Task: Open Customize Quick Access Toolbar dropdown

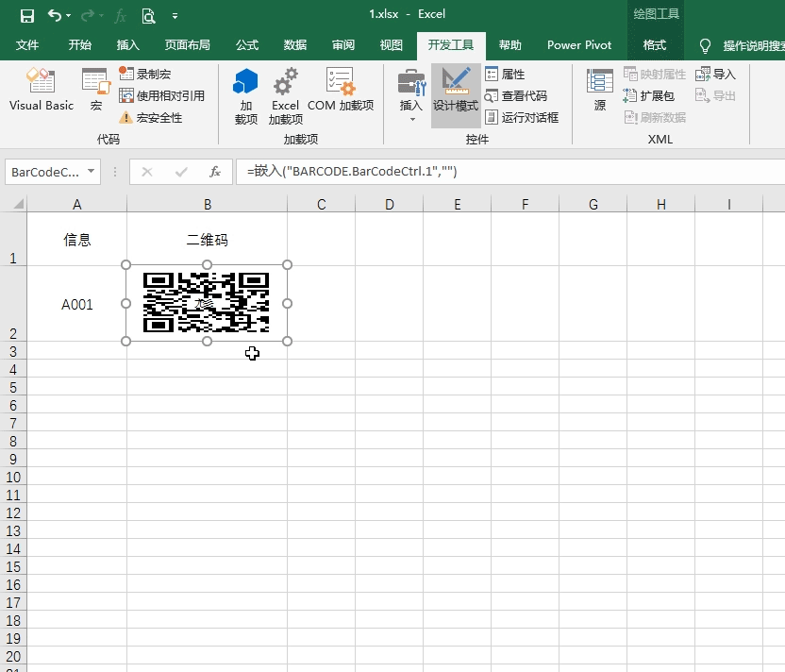Action: [x=175, y=16]
